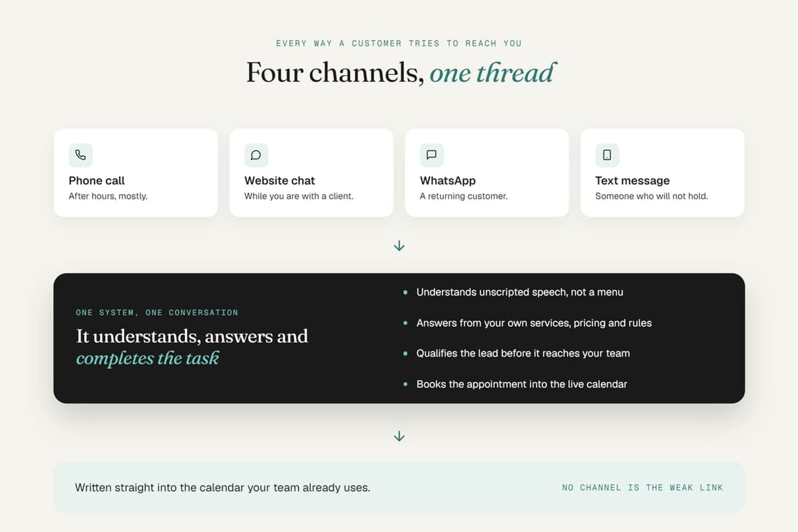798x532 pixels.
Task: Click the italic 'completes the task' text
Action: coord(147,358)
